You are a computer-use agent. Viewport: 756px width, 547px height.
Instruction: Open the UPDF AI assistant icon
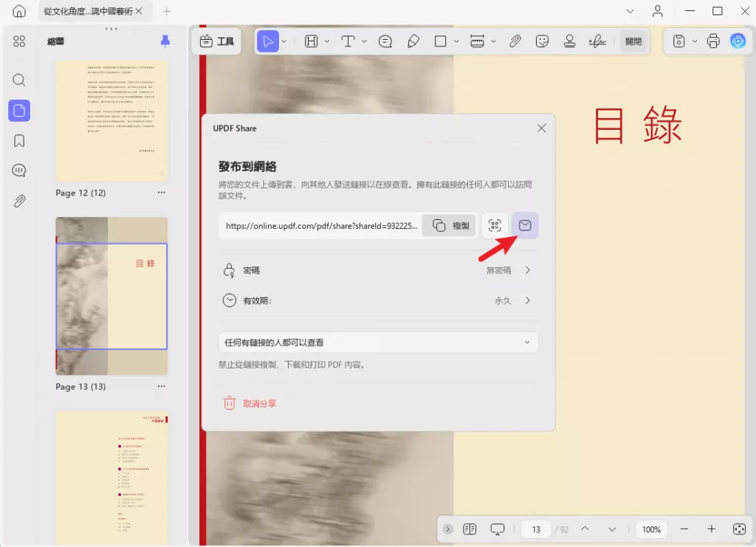tap(738, 41)
